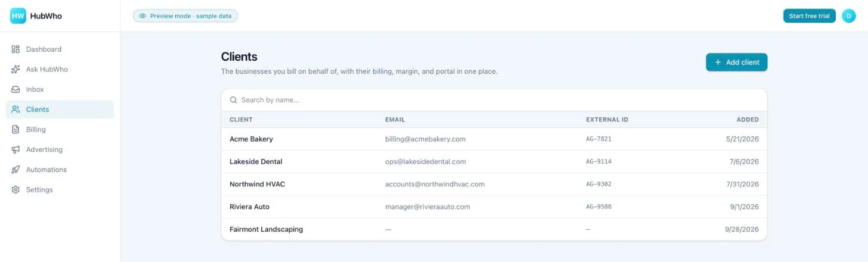Click external ID AG-9302
868x262 pixels.
[599, 184]
